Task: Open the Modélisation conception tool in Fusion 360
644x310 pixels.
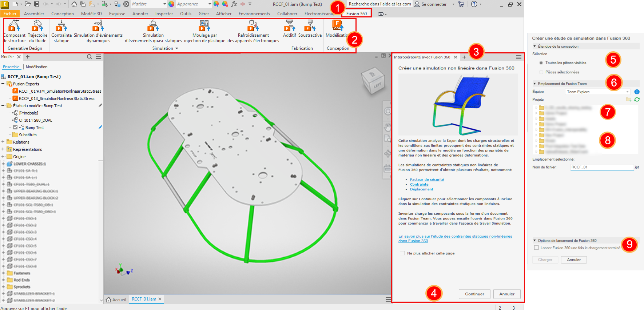Action: 337,29
